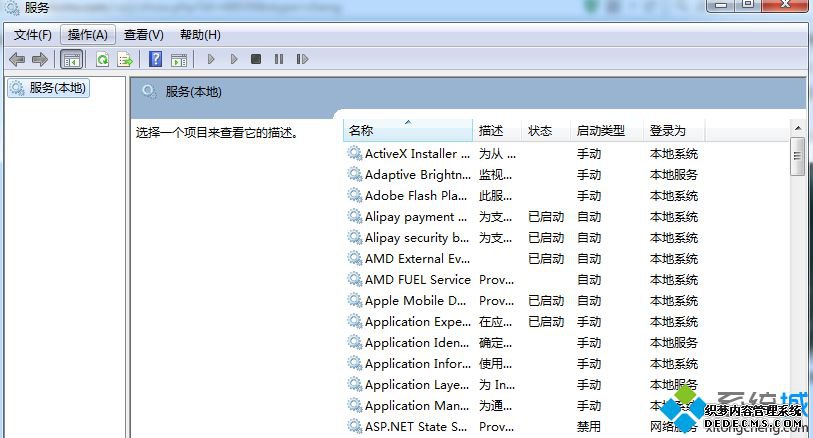Click 已启动 status of Apple Mobile Device
The image size is (813, 438).
click(x=545, y=301)
